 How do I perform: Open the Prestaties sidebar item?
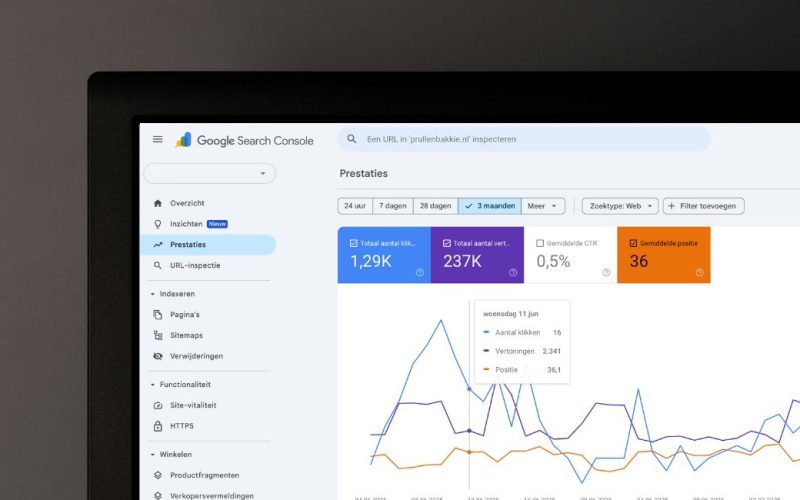tap(208, 245)
